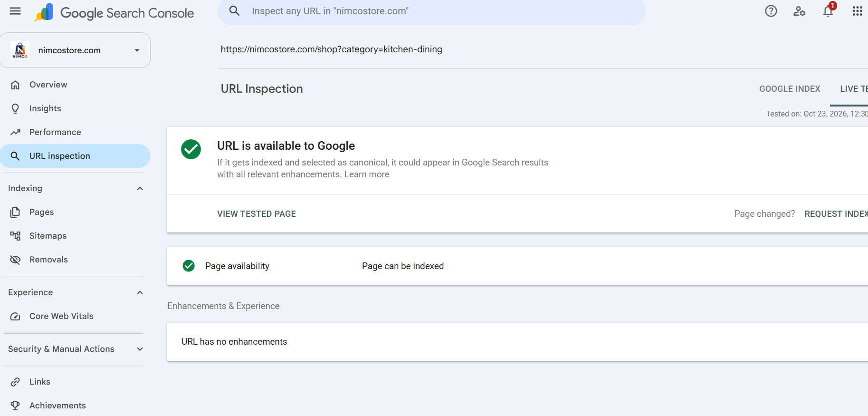
Task: Click the Pages documents icon
Action: coord(15,212)
